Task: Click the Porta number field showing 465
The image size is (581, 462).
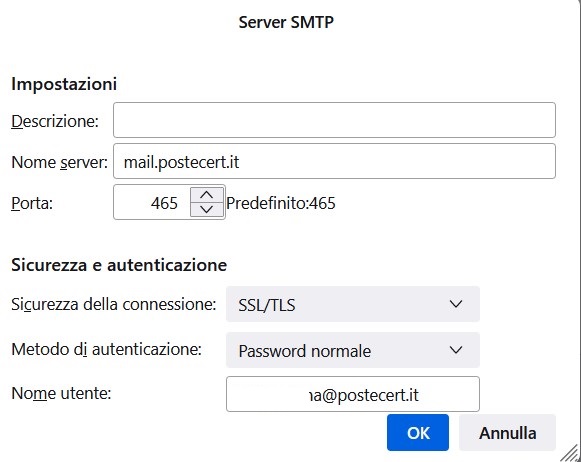Action: (152, 202)
